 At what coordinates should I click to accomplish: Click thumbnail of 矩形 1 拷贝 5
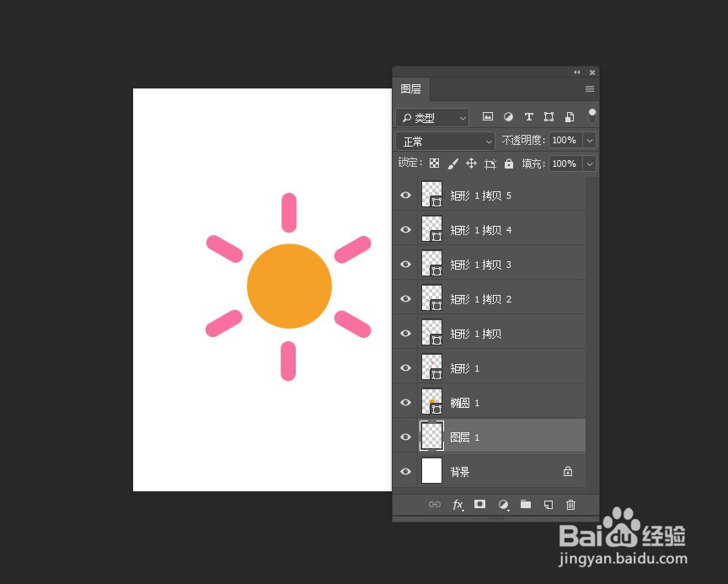pyautogui.click(x=431, y=195)
